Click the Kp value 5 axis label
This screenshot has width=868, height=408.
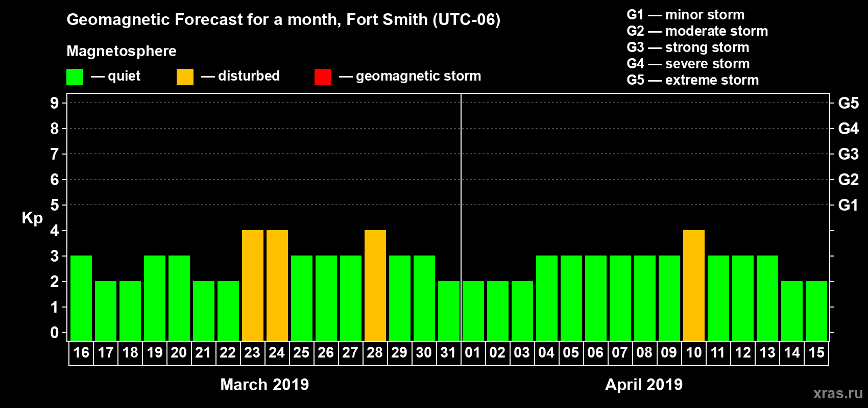[x=55, y=205]
